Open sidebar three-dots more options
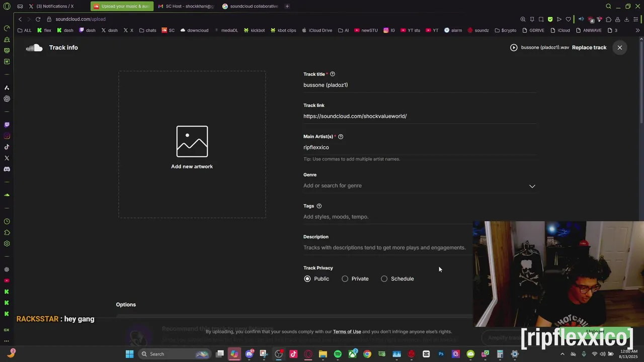Viewport: 644px width, 362px height. [7, 341]
